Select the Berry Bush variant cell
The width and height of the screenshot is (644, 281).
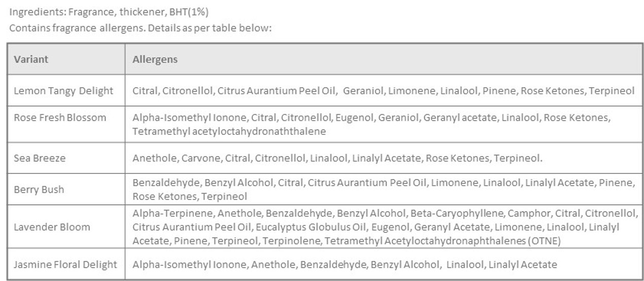(39, 190)
